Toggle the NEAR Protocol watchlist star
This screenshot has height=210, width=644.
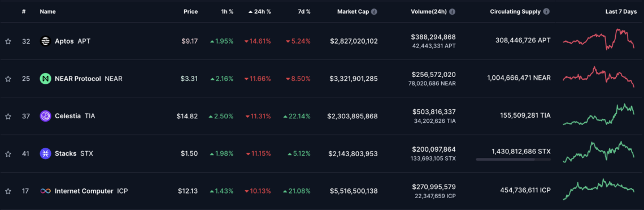tap(8, 79)
